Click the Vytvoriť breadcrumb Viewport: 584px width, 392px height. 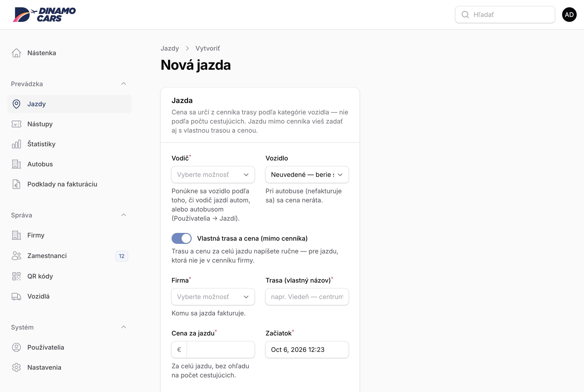pyautogui.click(x=208, y=49)
